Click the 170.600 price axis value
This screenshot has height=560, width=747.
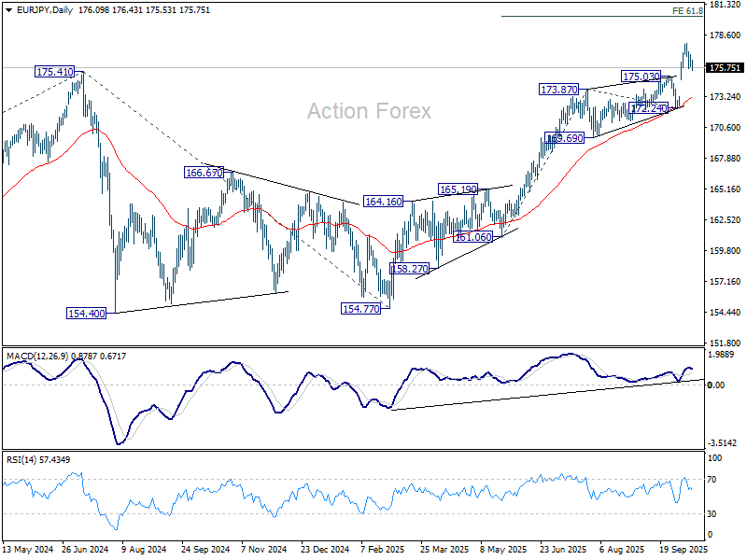click(x=726, y=128)
